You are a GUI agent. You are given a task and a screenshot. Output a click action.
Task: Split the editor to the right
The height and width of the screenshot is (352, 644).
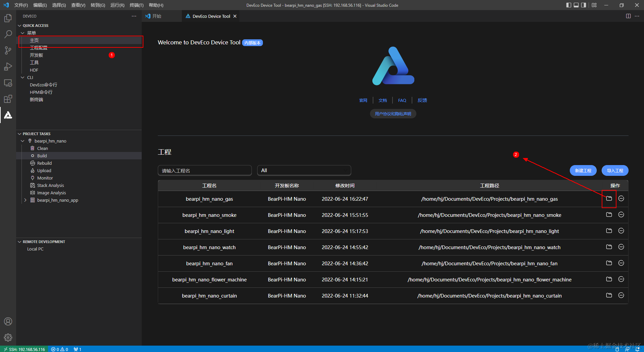coord(628,16)
